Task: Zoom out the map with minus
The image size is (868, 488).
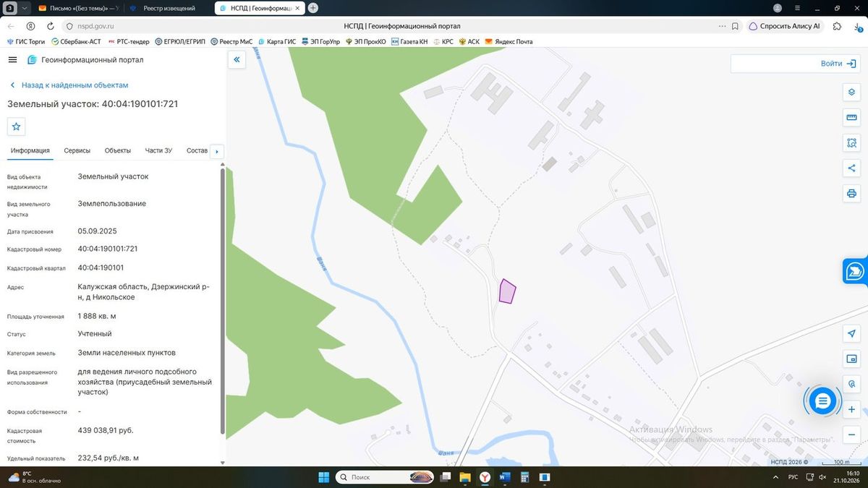Action: [x=851, y=435]
